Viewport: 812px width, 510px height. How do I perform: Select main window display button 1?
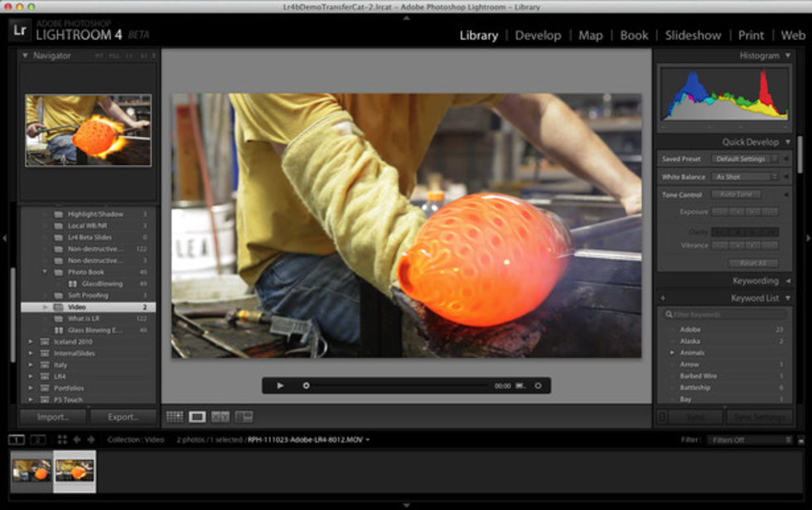(x=16, y=440)
